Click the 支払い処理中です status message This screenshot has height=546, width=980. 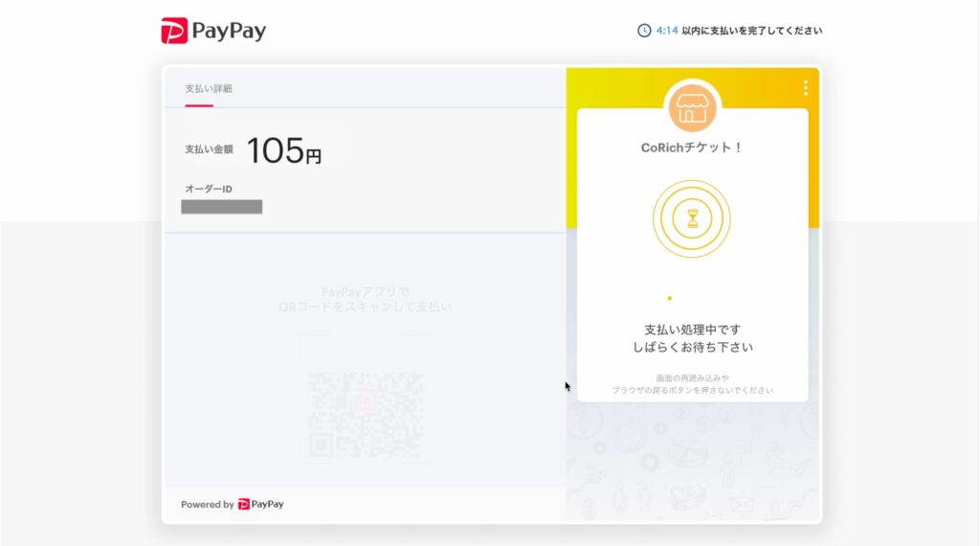[x=692, y=330]
